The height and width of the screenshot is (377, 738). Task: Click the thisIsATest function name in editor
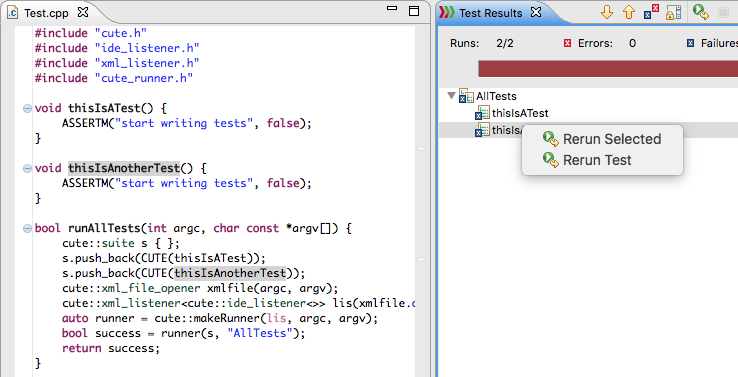pyautogui.click(x=104, y=108)
